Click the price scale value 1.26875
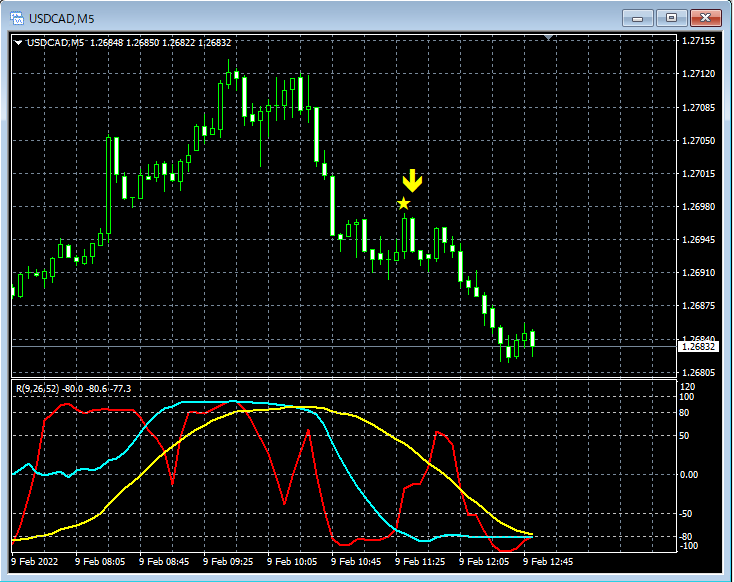 pyautogui.click(x=698, y=306)
